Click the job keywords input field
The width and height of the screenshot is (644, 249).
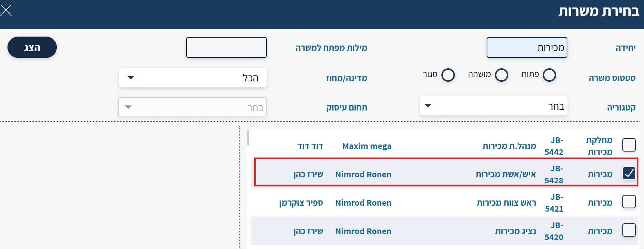pyautogui.click(x=226, y=47)
